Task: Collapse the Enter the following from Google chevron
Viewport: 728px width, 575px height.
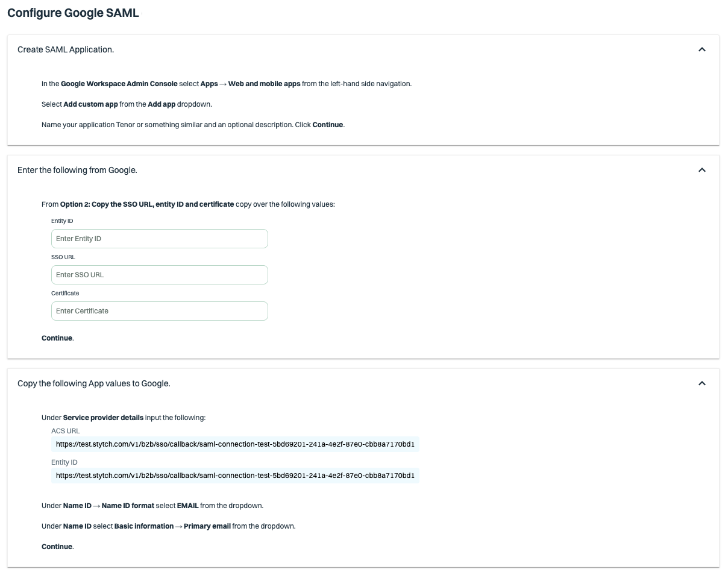Action: click(x=701, y=170)
